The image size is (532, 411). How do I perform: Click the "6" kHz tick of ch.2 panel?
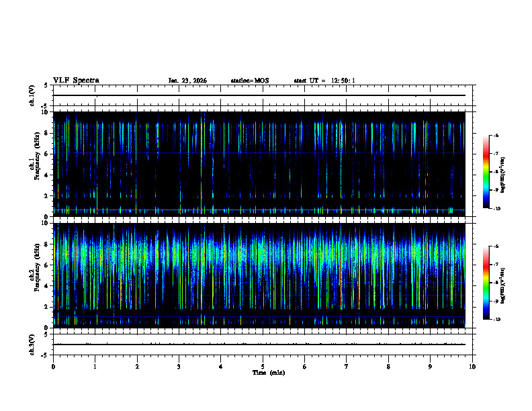point(47,265)
